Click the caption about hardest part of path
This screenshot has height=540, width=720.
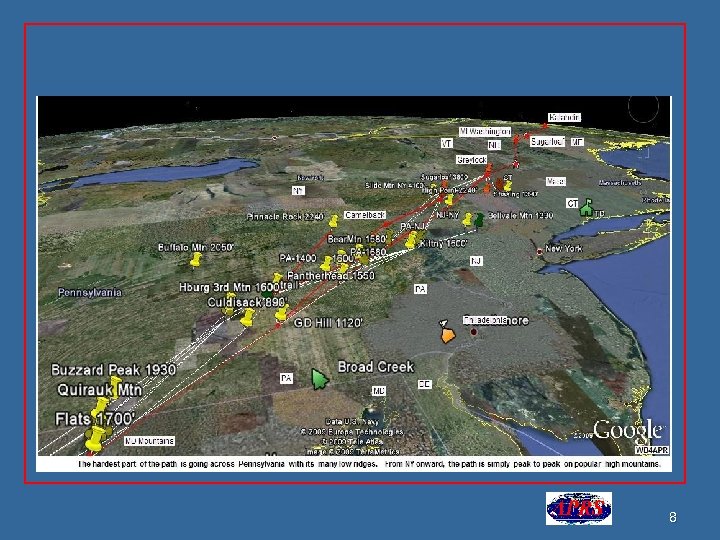point(369,464)
